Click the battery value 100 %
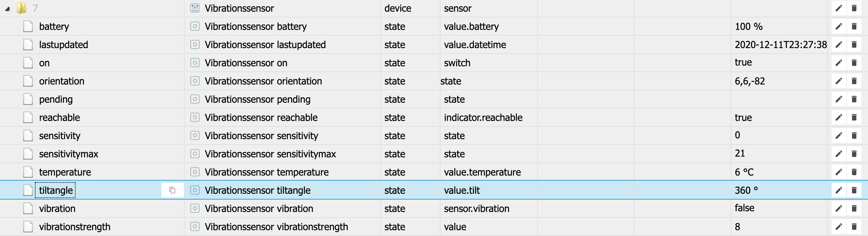This screenshot has height=236, width=868. tap(748, 26)
